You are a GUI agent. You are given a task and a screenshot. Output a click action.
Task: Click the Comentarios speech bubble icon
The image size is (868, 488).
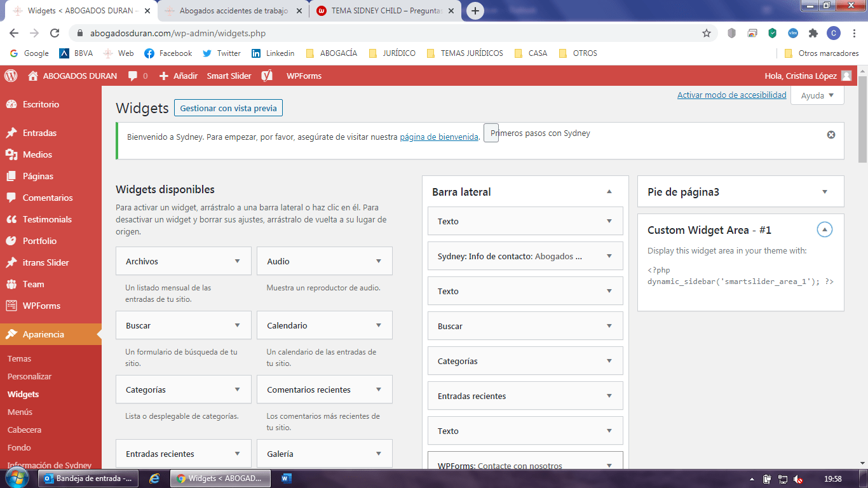tap(11, 198)
